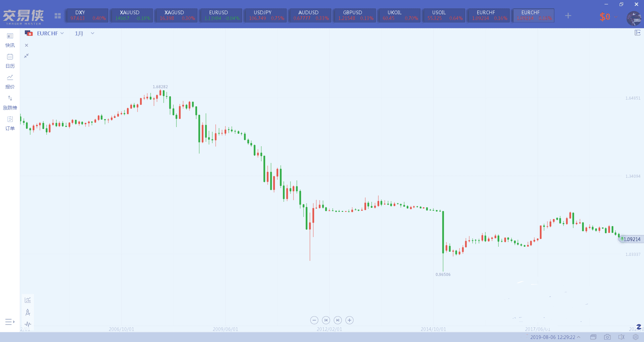Open the 日历 calendar panel
644x342 pixels.
tap(10, 61)
